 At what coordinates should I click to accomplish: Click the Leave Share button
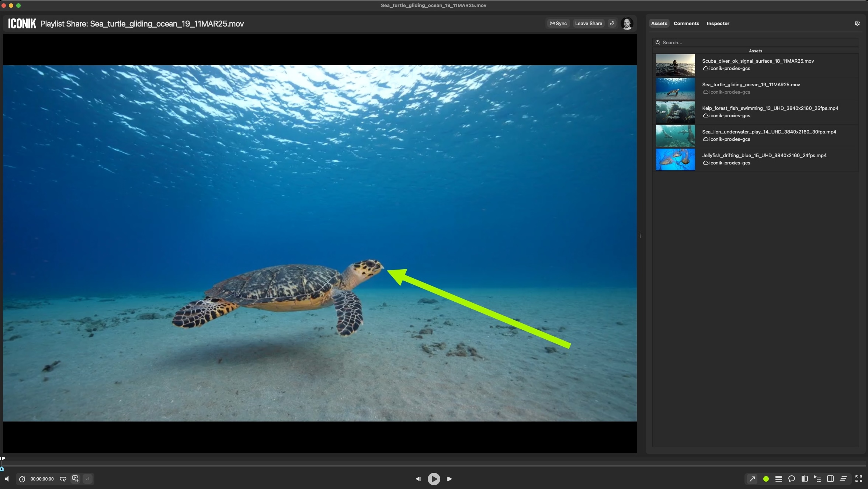(588, 23)
